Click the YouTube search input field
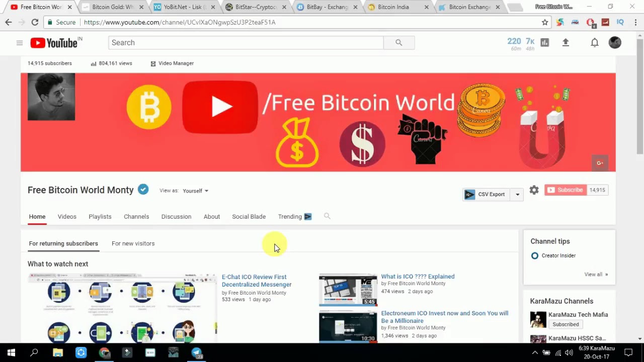 (246, 43)
